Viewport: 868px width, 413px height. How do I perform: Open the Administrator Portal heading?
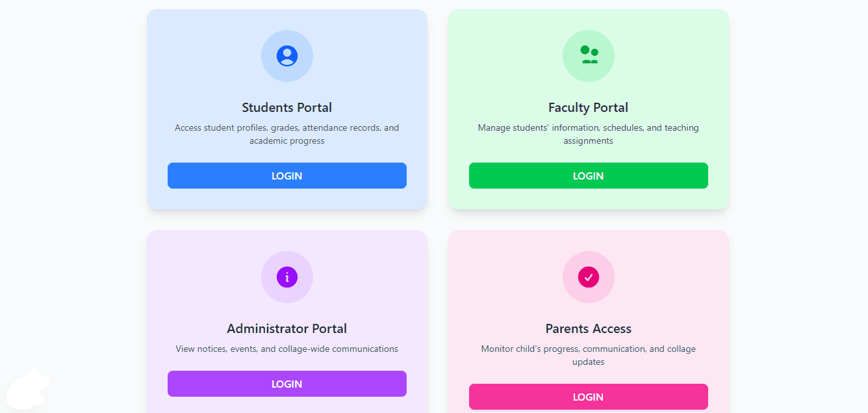coord(287,328)
